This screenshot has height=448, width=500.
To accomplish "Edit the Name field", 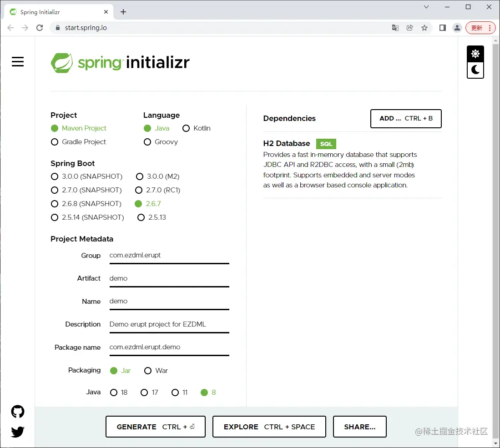I will 169,302.
